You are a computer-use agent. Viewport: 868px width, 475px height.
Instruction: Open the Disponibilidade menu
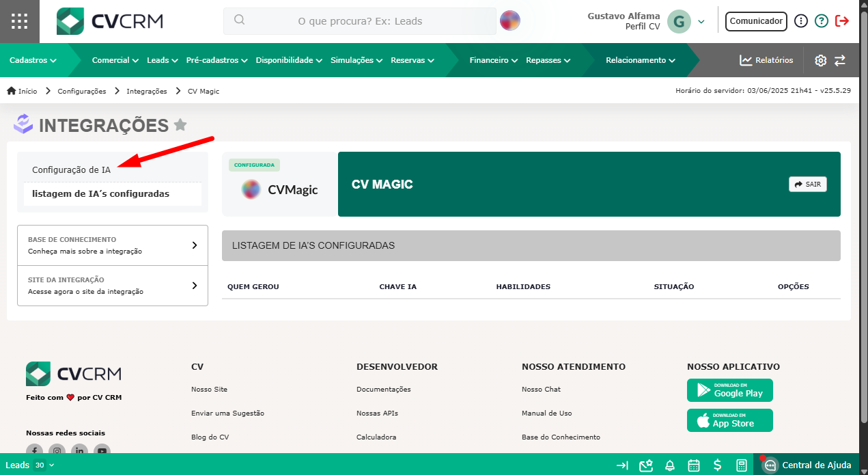pyautogui.click(x=289, y=60)
